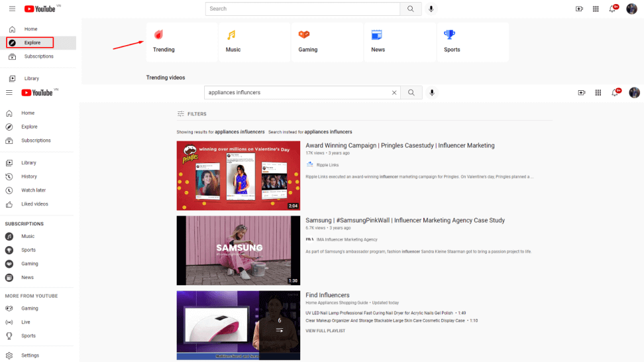
Task: Open the account avatar in the lower header
Action: 634,93
